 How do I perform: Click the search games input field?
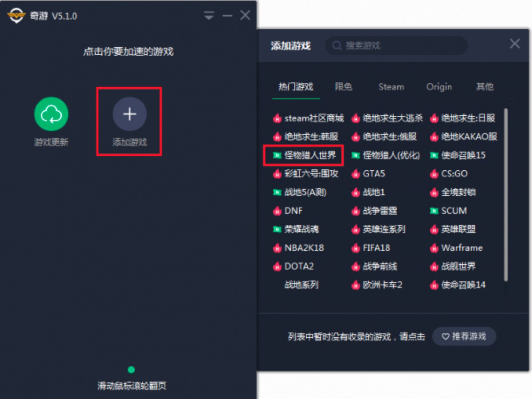tap(396, 46)
